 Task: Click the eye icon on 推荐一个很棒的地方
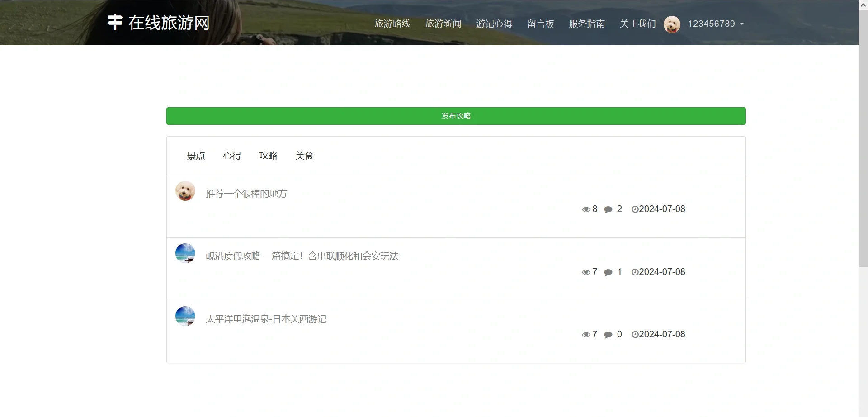585,209
